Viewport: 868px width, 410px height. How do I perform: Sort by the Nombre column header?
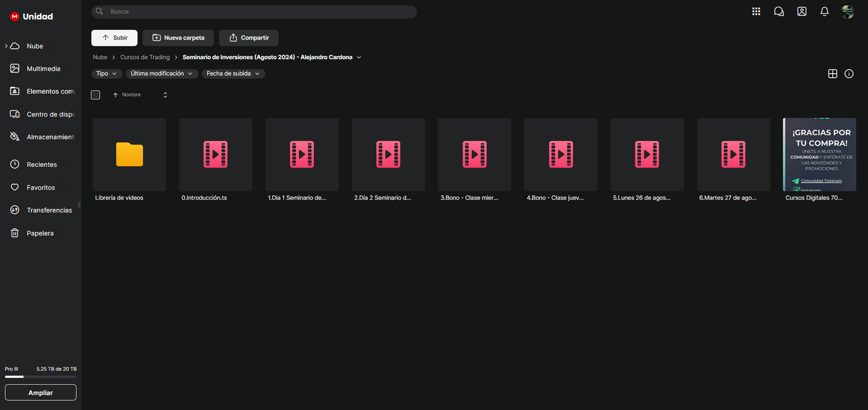[x=131, y=95]
